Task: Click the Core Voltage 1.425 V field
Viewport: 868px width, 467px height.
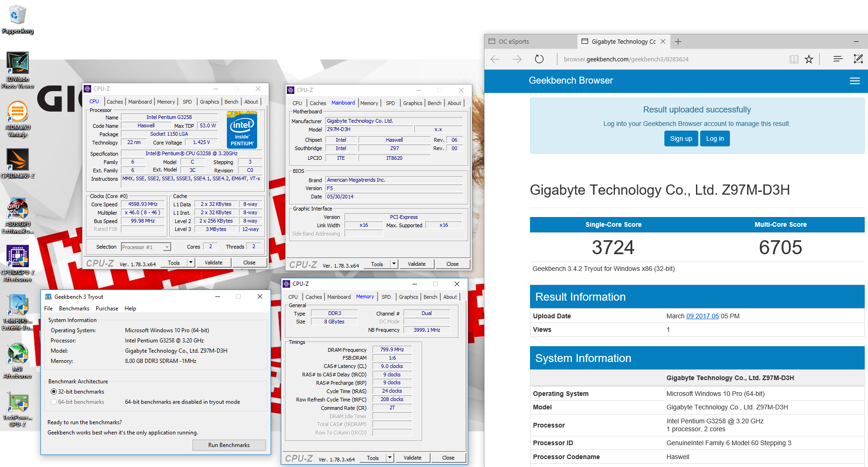Action: tap(201, 142)
